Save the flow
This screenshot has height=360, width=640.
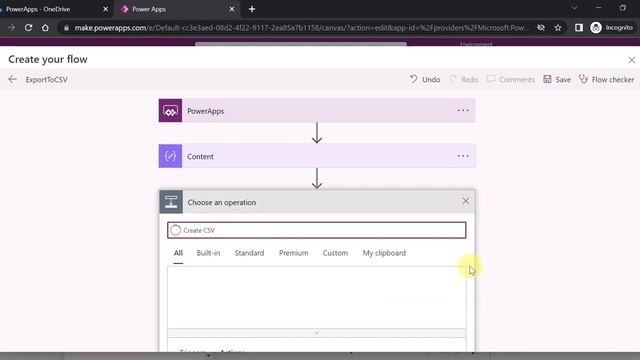[x=557, y=79]
